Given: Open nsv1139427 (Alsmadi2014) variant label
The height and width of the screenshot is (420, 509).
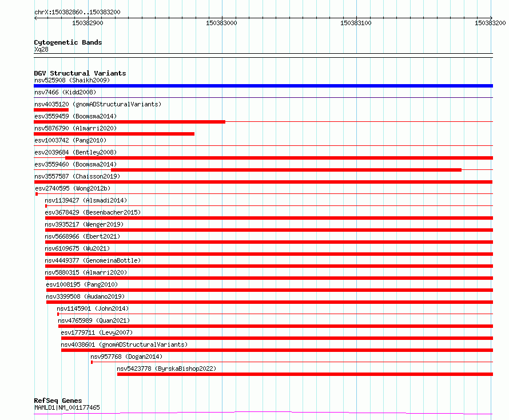Looking at the screenshot, I should point(86,200).
